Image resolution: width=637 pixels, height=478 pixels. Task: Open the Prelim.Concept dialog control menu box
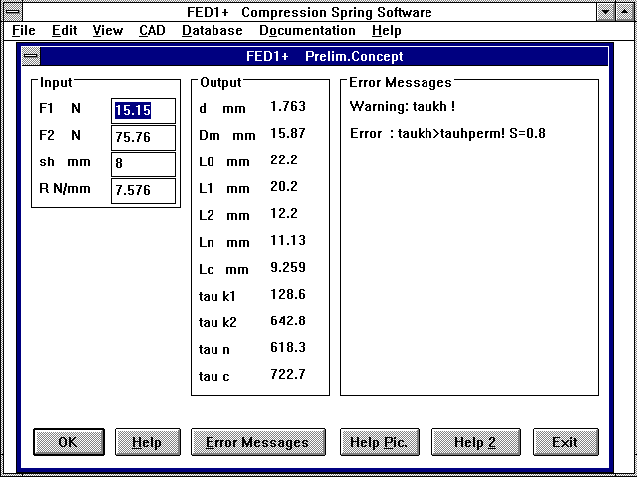tap(31, 57)
